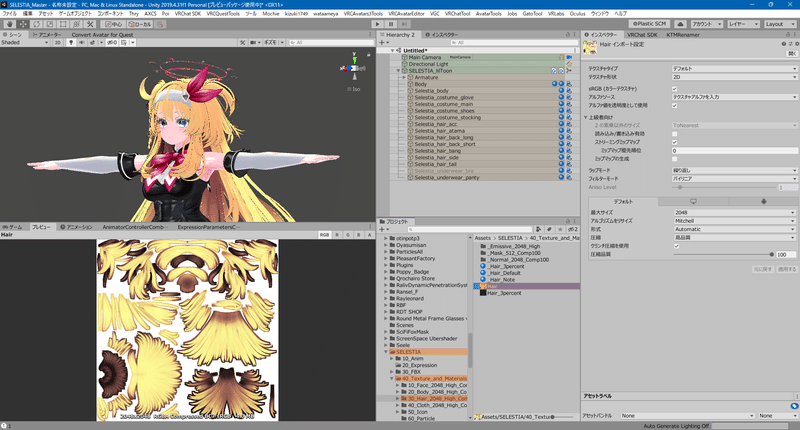Open alpha source dropdown
The image size is (800, 430).
coord(734,97)
